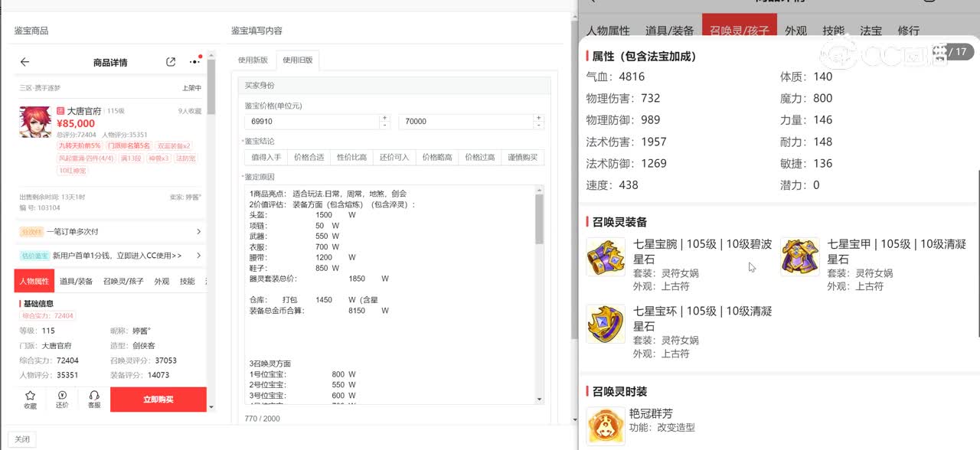Click the 风起雷涌·四件(4/4) tag
Viewport: 980px width, 450px height.
87,158
